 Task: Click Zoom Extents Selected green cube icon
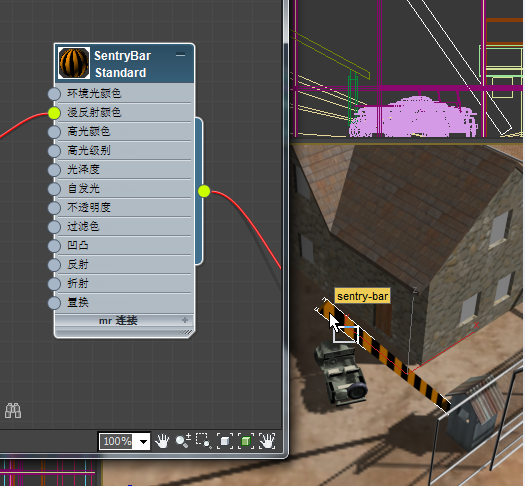[246, 441]
